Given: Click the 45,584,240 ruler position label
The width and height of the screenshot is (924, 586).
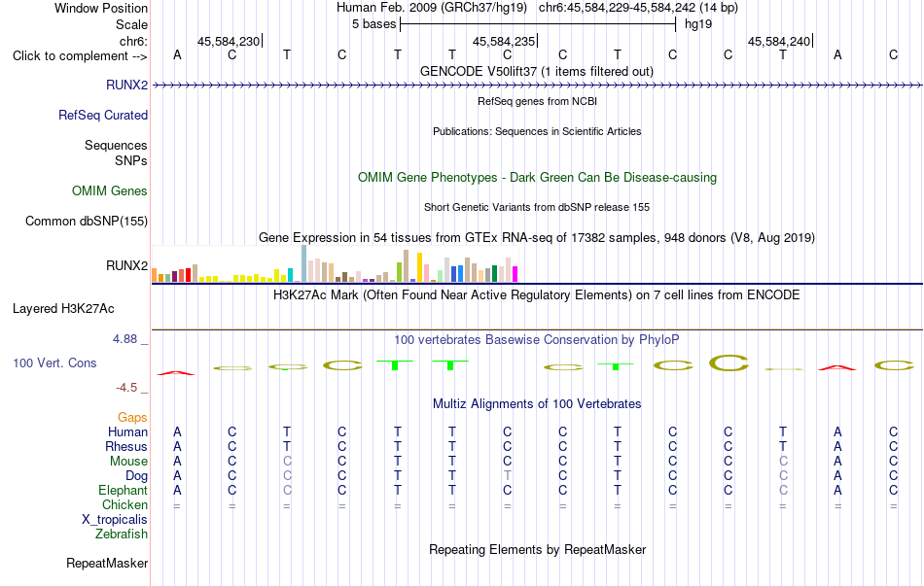Looking at the screenshot, I should click(x=779, y=41).
